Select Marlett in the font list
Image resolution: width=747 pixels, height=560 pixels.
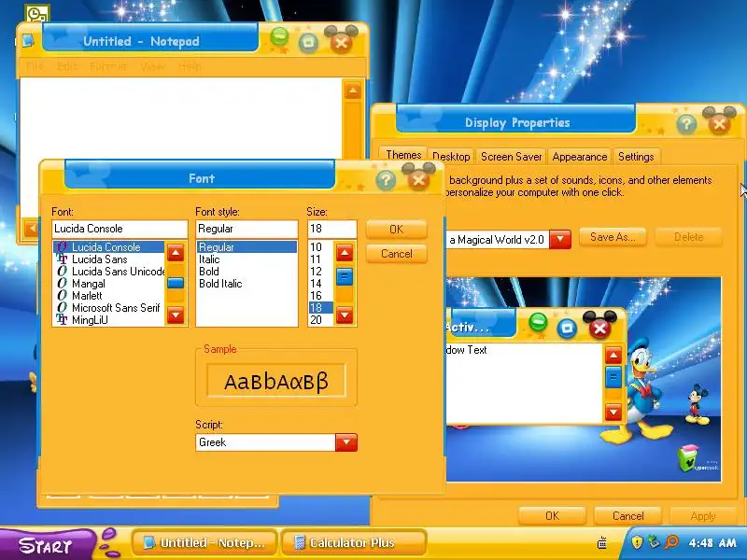(108, 296)
